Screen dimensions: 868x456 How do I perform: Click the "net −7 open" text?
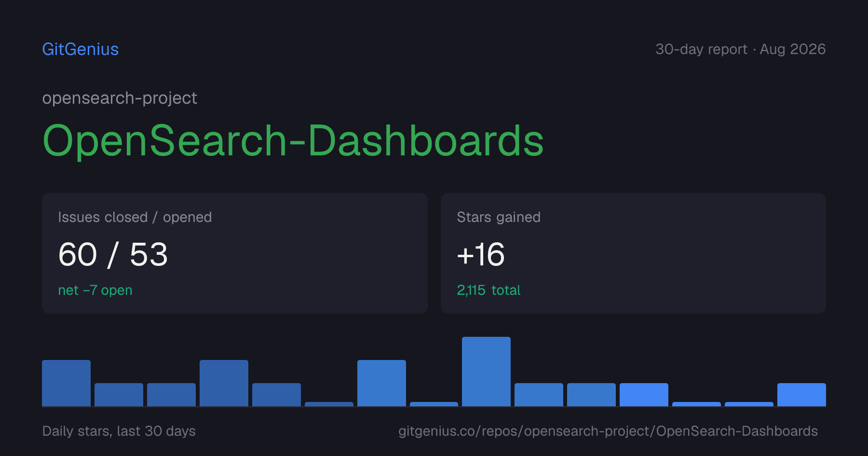click(95, 290)
